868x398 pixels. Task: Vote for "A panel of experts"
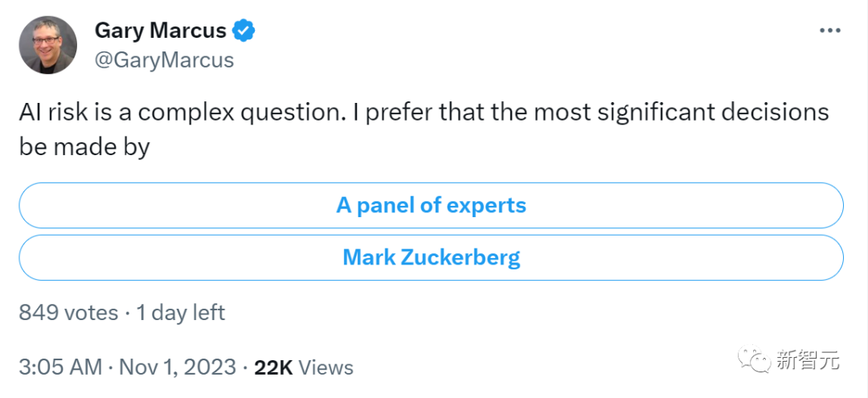pos(431,205)
